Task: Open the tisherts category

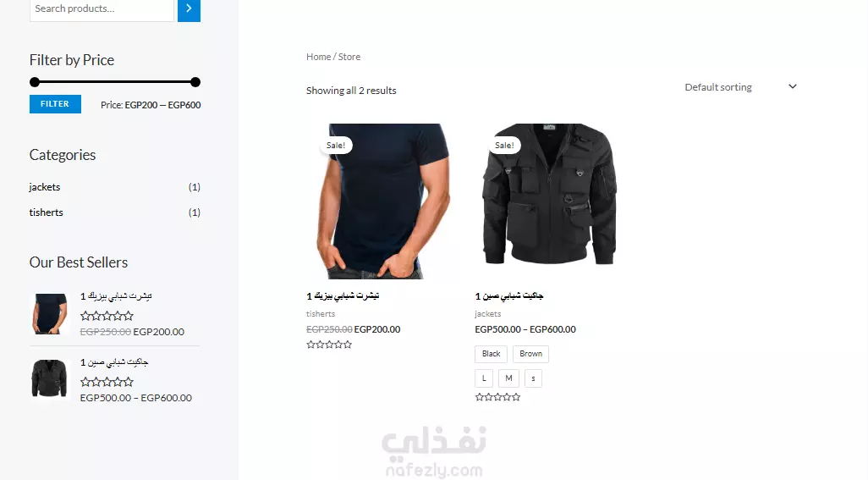Action: click(x=46, y=212)
